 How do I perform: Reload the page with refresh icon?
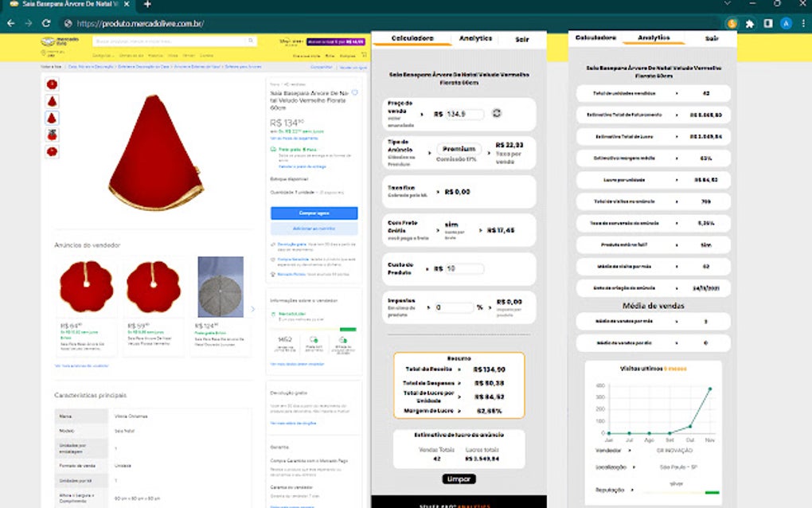point(46,23)
